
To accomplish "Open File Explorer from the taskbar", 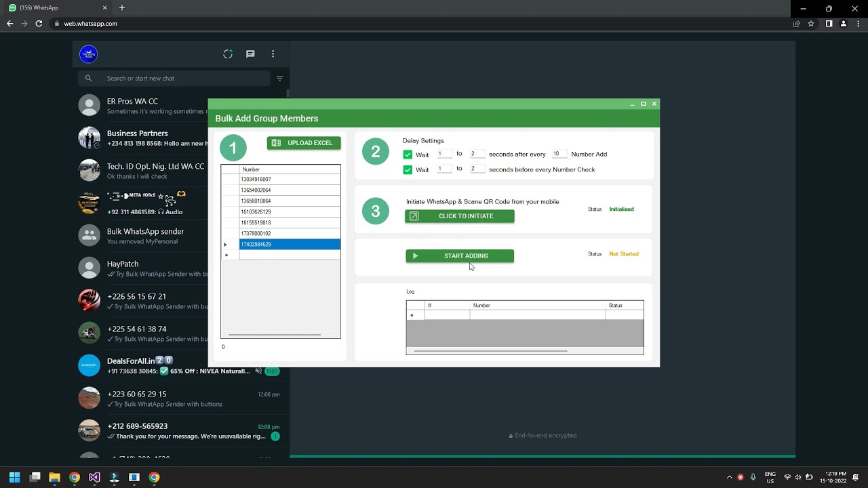I will 55,477.
